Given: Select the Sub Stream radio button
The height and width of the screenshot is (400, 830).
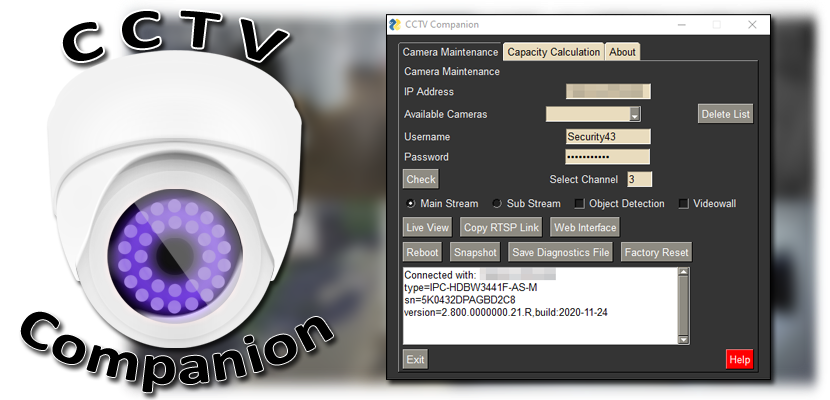Looking at the screenshot, I should pyautogui.click(x=497, y=204).
